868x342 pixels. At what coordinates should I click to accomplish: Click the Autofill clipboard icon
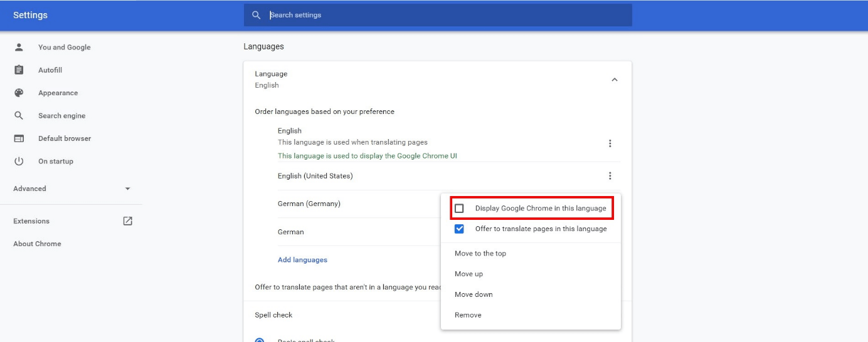(x=19, y=70)
